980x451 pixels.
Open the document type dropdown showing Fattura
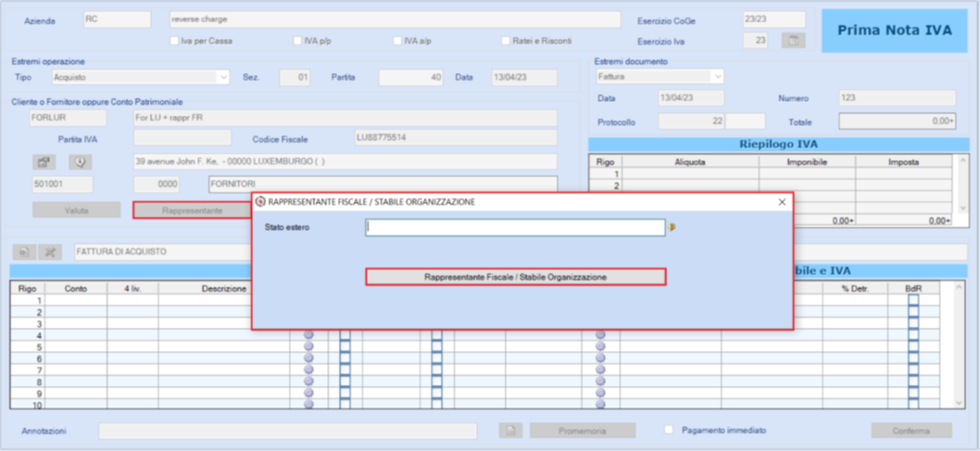pyautogui.click(x=660, y=76)
